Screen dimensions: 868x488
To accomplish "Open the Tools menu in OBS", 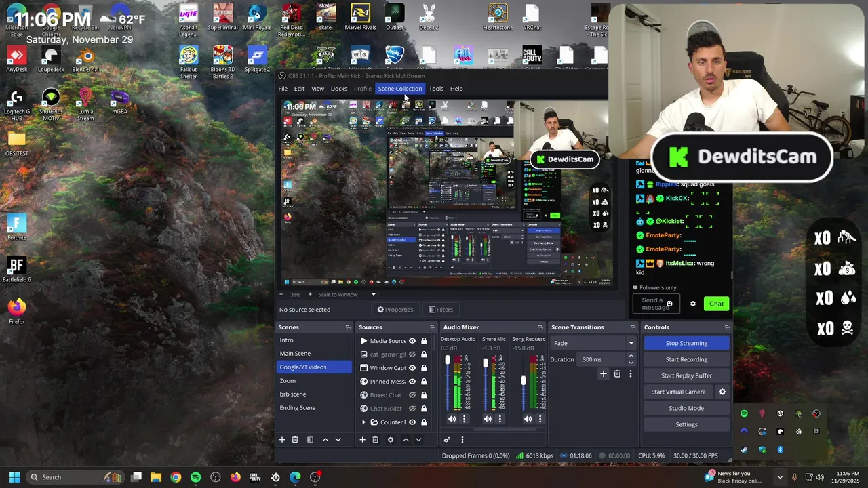I will pos(436,89).
